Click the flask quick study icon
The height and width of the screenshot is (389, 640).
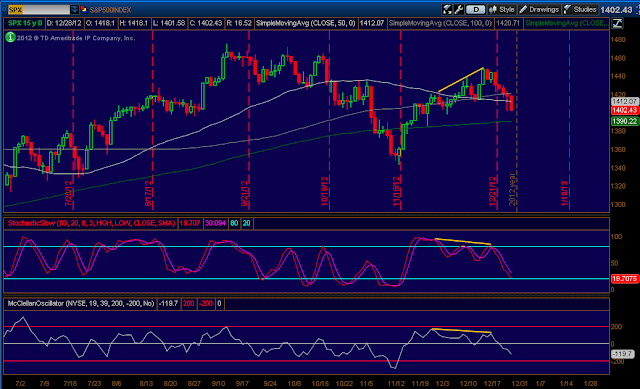(x=447, y=9)
